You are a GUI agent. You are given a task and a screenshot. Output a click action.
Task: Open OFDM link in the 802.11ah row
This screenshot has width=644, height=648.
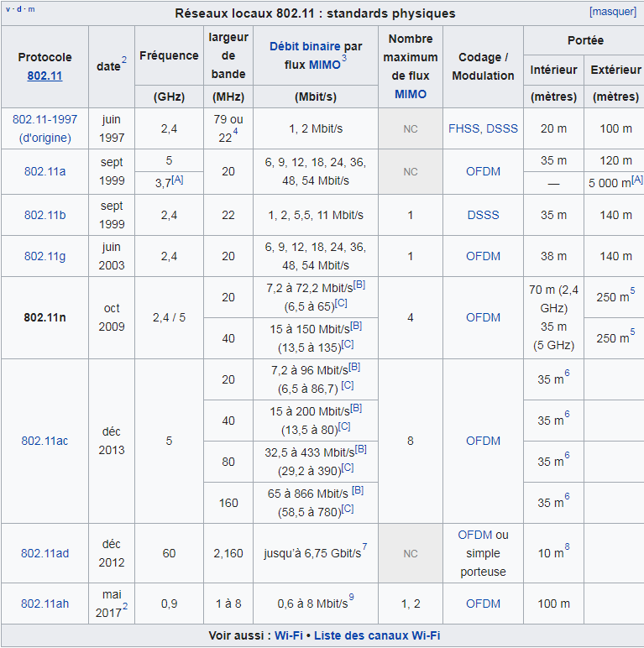point(483,604)
